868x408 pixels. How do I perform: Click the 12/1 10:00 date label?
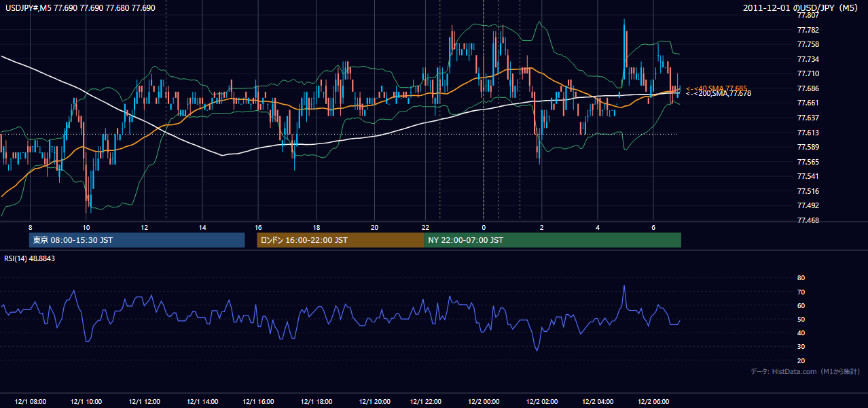[x=86, y=402]
